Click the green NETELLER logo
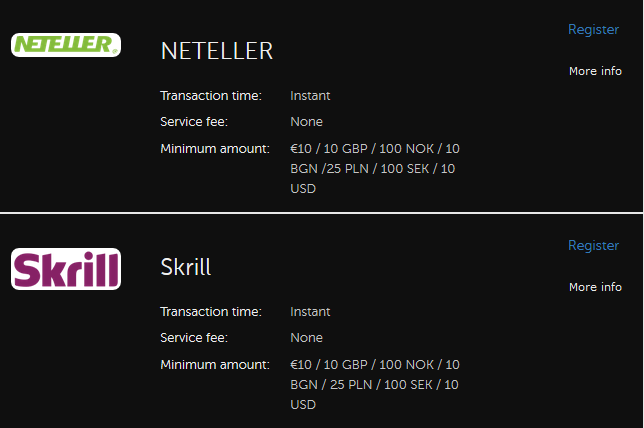The image size is (644, 428). point(66,45)
